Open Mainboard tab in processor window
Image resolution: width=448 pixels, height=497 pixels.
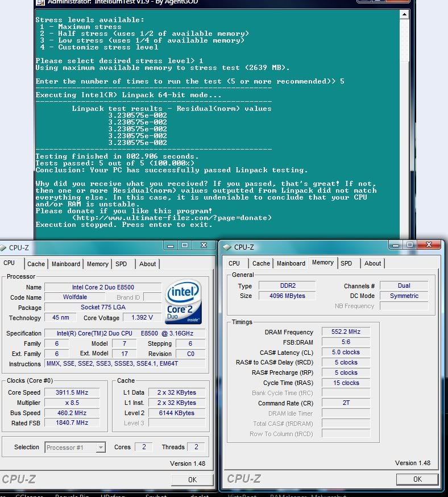pyautogui.click(x=66, y=264)
